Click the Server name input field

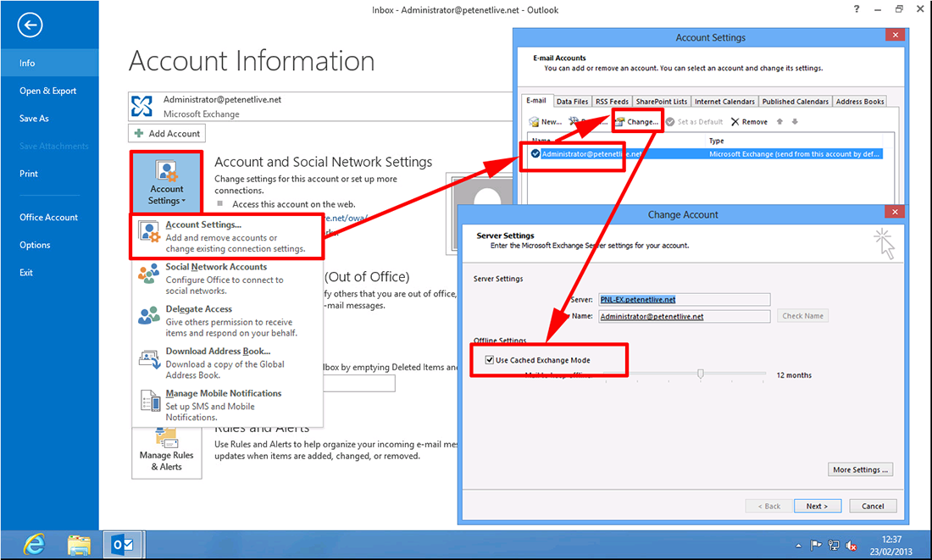[x=684, y=300]
